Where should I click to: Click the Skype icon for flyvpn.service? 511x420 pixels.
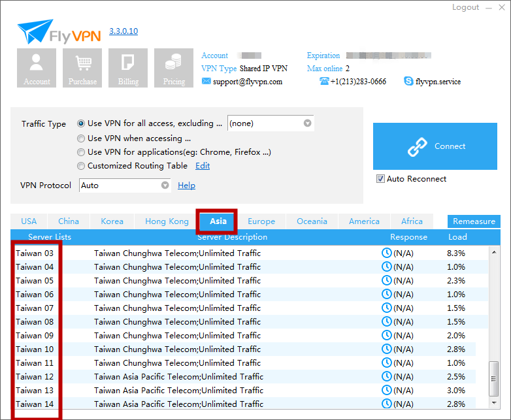click(408, 81)
